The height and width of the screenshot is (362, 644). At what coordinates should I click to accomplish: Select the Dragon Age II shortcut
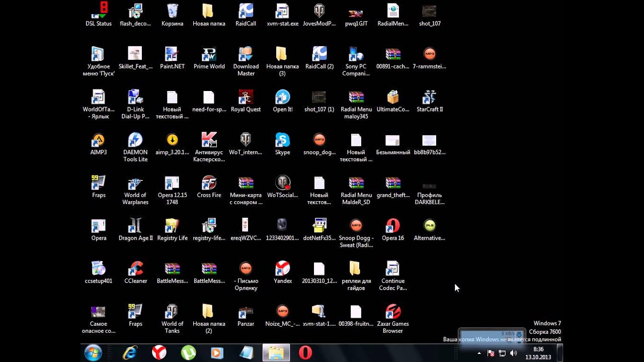tap(135, 229)
